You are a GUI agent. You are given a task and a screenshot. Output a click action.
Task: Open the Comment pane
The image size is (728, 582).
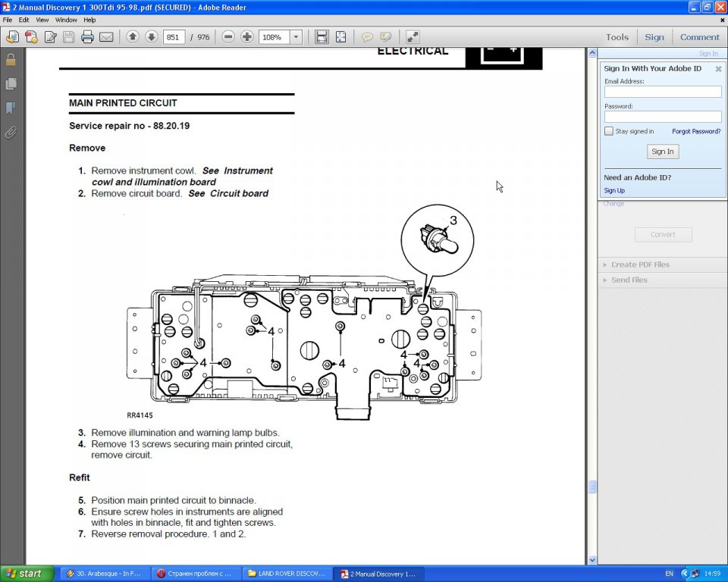[x=699, y=37]
